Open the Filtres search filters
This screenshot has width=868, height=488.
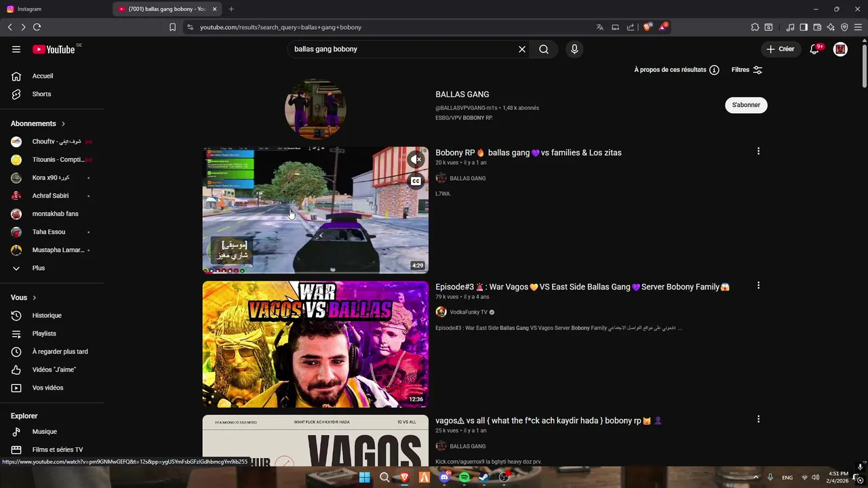pyautogui.click(x=747, y=70)
